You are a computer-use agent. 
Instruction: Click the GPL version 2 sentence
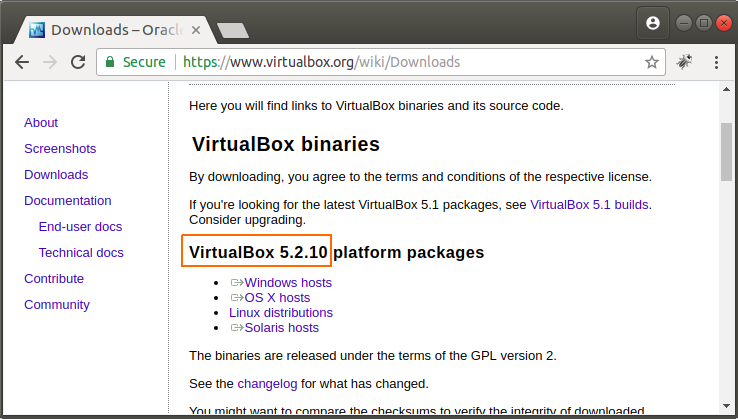[373, 355]
